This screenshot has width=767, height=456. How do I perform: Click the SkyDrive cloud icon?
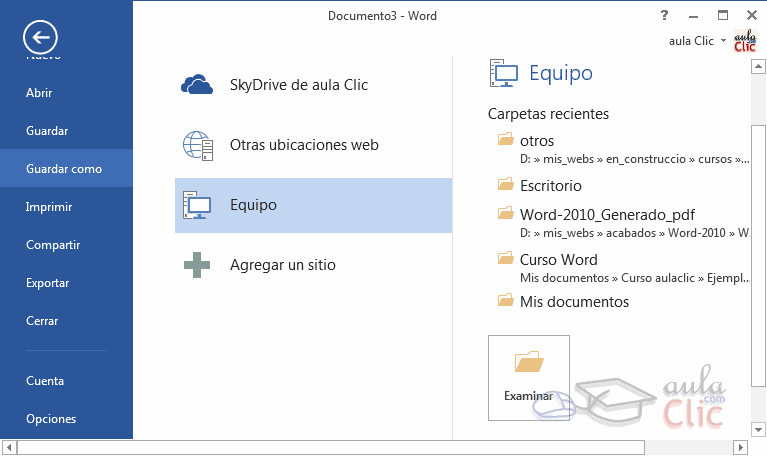point(197,85)
